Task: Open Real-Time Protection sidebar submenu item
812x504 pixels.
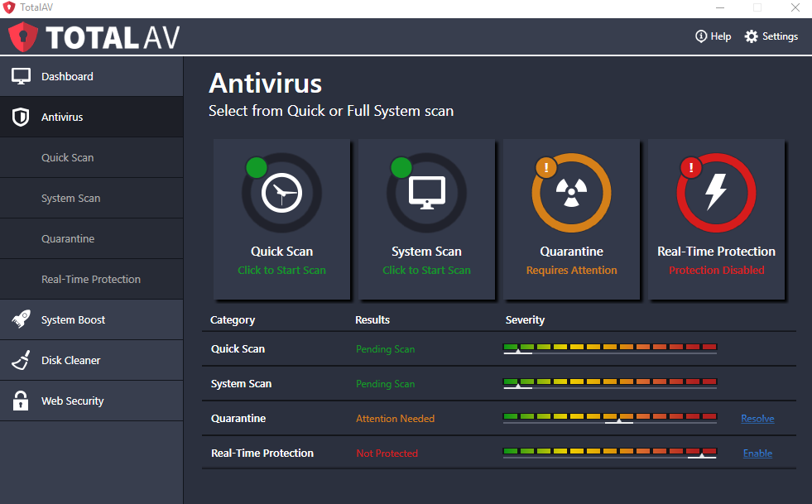Action: 92,279
